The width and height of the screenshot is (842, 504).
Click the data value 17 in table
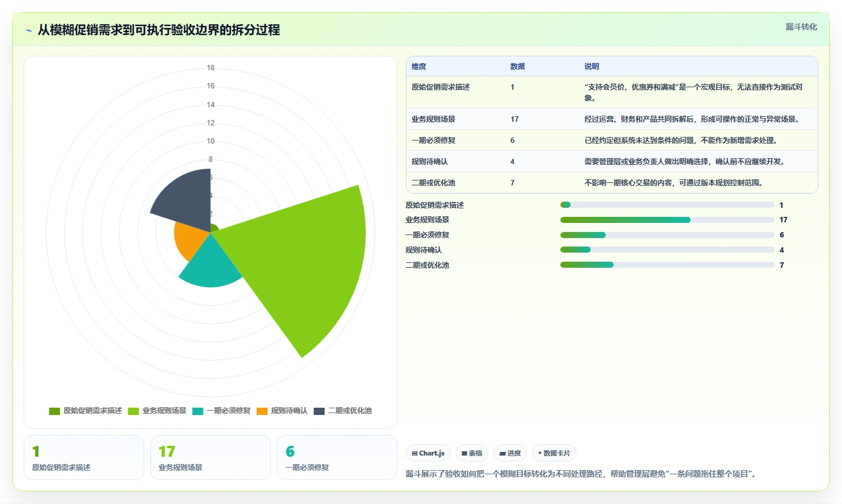pos(514,119)
